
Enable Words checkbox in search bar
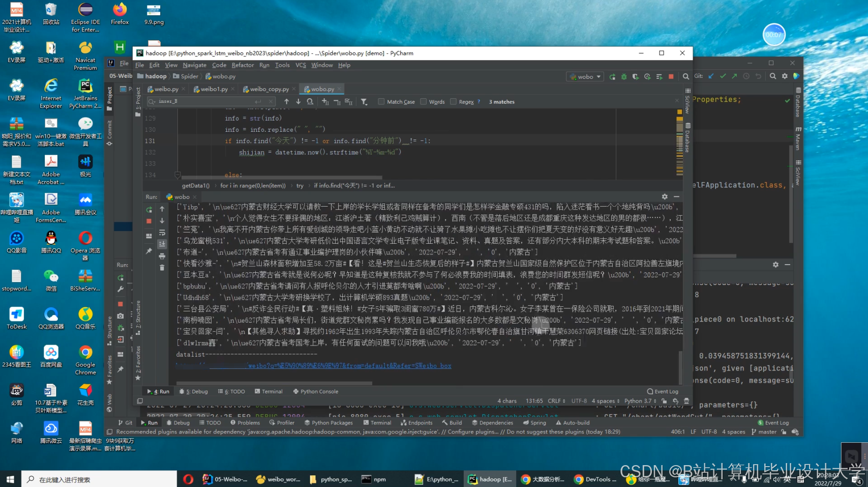[x=424, y=102]
